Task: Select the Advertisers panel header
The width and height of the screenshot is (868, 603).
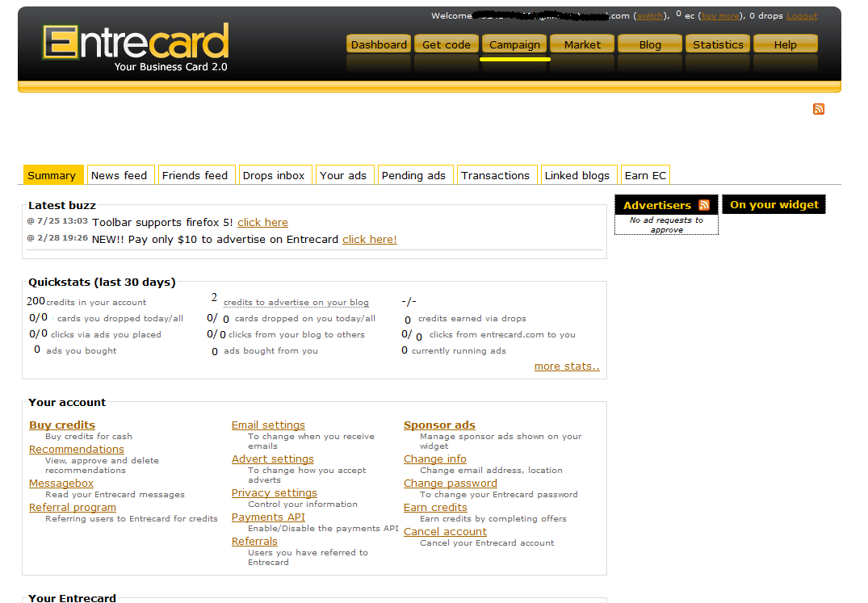Action: tap(666, 205)
